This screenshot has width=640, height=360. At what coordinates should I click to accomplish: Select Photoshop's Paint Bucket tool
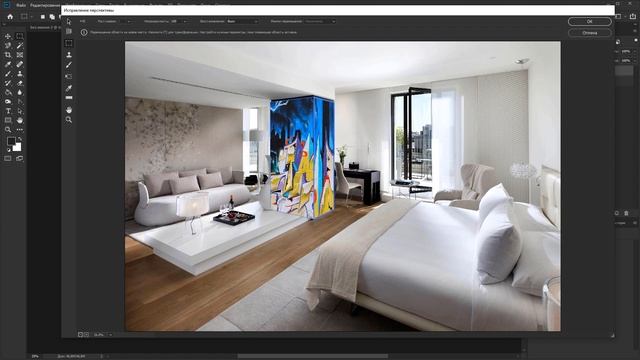[x=8, y=93]
